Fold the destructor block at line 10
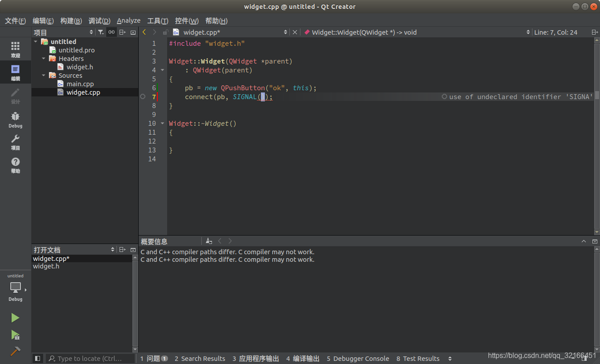 [x=162, y=123]
